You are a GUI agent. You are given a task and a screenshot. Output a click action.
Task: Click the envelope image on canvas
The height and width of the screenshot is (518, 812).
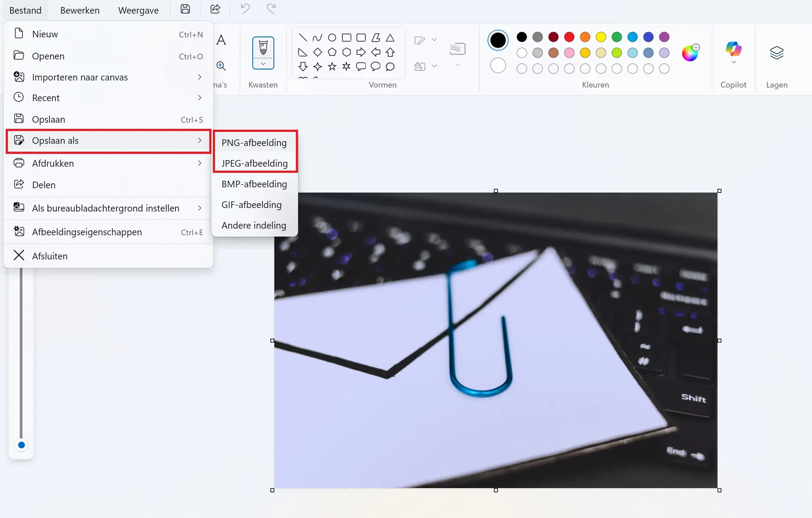(x=495, y=340)
